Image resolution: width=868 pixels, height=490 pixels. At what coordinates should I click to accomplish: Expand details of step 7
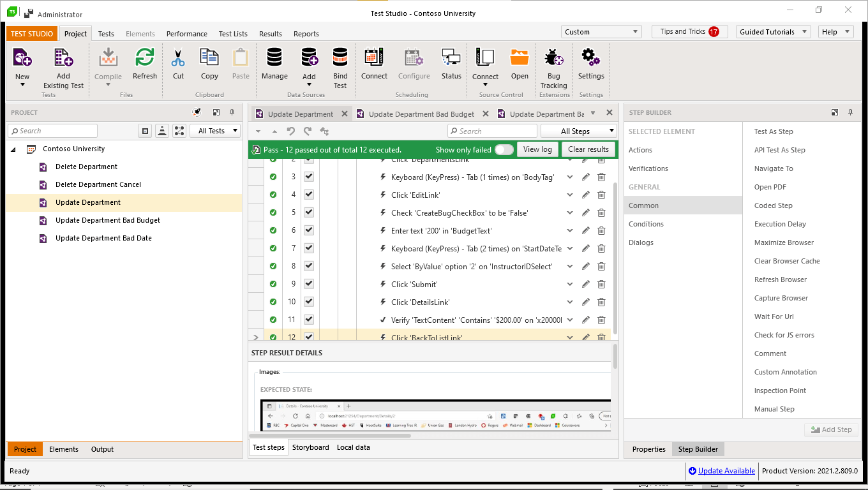tap(570, 249)
